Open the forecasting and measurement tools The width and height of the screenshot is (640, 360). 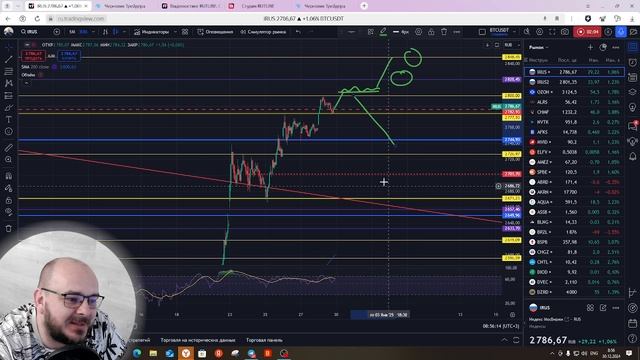point(9,96)
